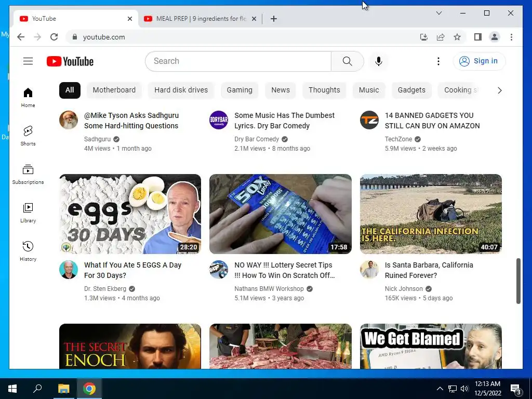Click install app icon in address bar
The height and width of the screenshot is (399, 532).
click(x=424, y=37)
